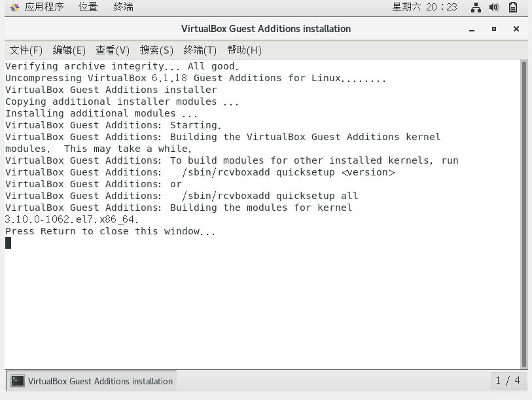The width and height of the screenshot is (532, 400).
Task: Click the network connection status icon
Action: [476, 8]
